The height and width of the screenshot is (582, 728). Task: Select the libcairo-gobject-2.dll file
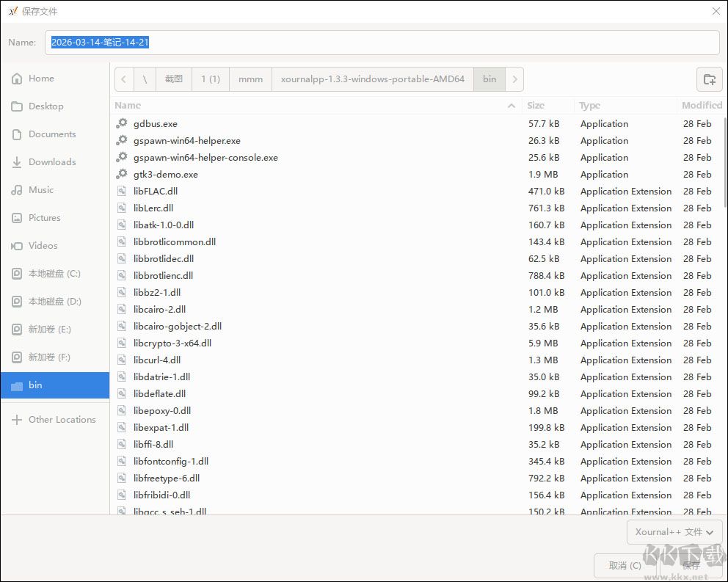(x=417, y=326)
